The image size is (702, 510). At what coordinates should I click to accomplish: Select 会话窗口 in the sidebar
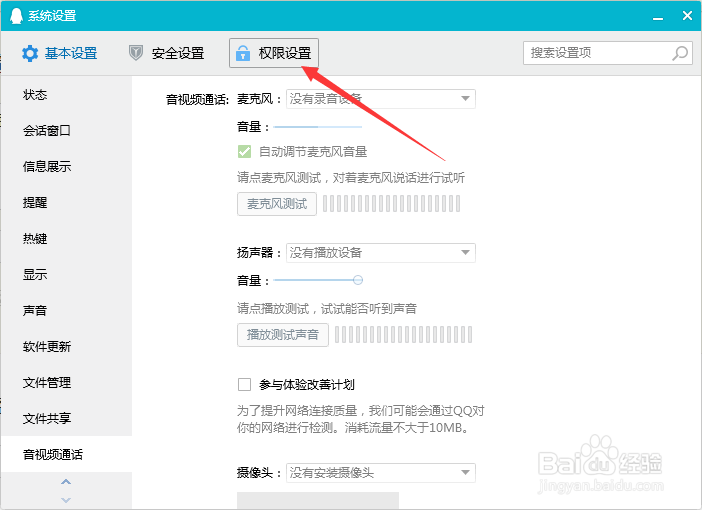66,131
